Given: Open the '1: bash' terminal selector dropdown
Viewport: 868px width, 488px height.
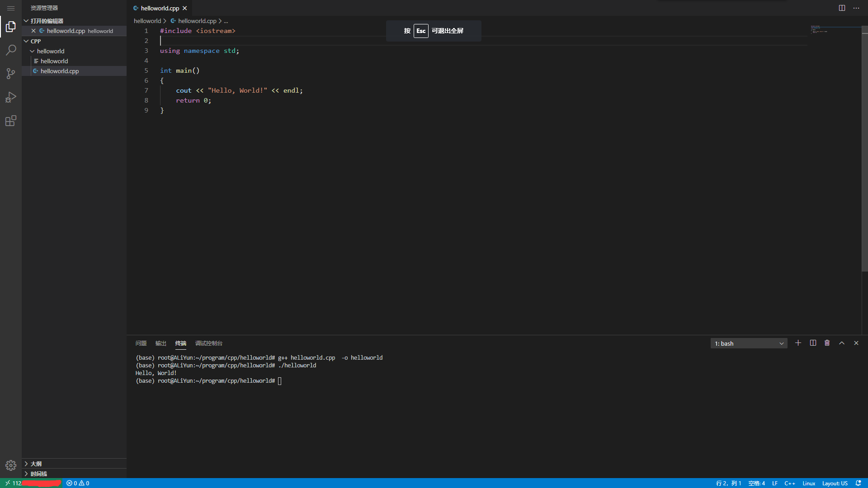Looking at the screenshot, I should tap(749, 343).
